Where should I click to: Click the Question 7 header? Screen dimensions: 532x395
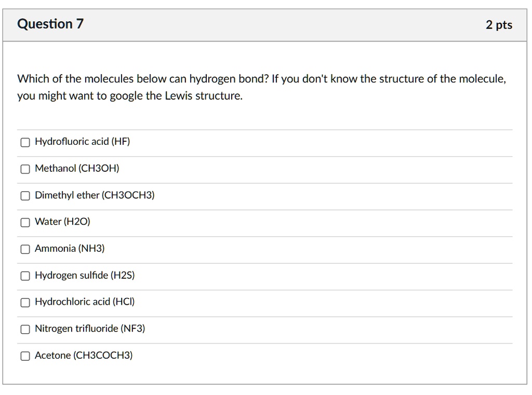[x=49, y=24]
